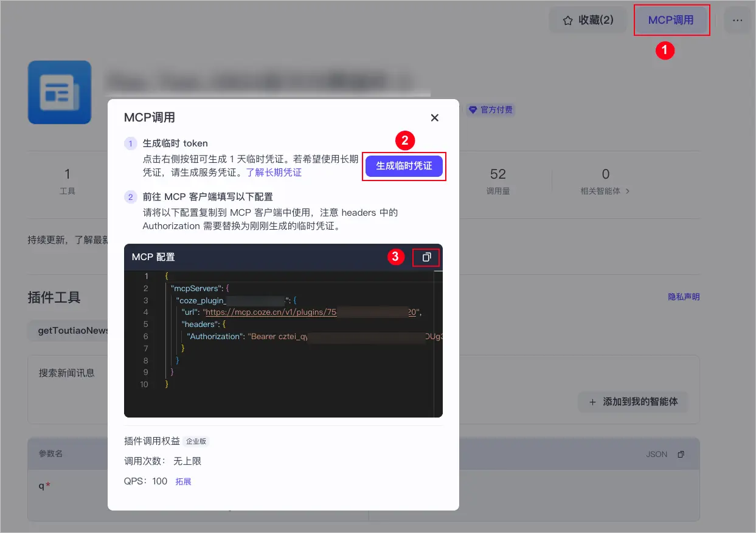Click the 前往 MCP 客户端填写以下配置 heading
Screen dimensions: 756x533
coord(208,197)
